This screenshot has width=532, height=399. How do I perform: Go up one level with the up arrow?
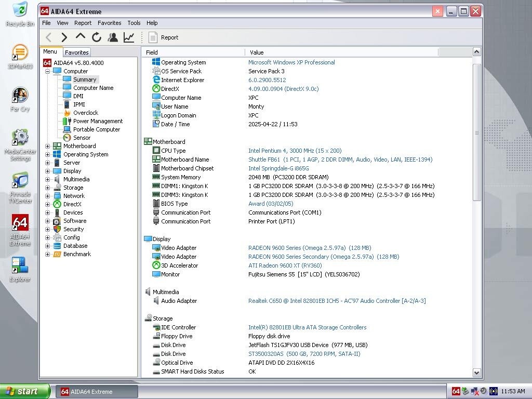[81, 37]
